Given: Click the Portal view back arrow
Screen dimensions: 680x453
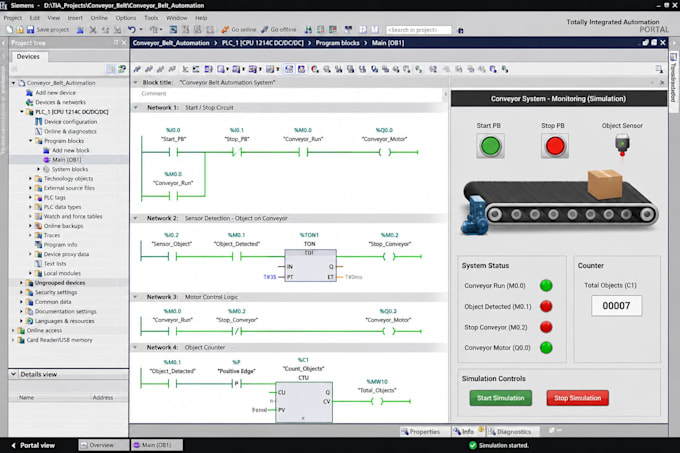Looking at the screenshot, I should point(13,445).
